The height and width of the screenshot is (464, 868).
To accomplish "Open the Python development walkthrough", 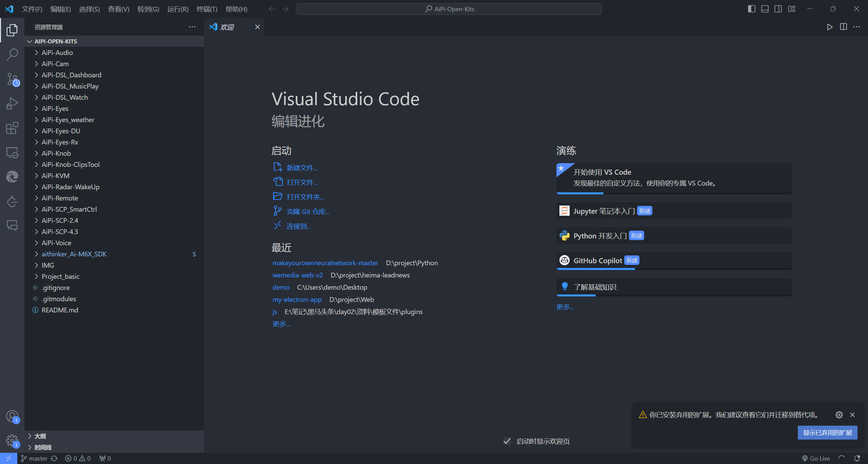I will point(674,236).
